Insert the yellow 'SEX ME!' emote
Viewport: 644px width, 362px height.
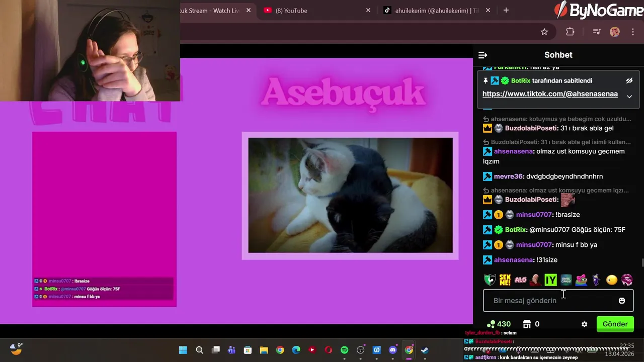click(505, 280)
